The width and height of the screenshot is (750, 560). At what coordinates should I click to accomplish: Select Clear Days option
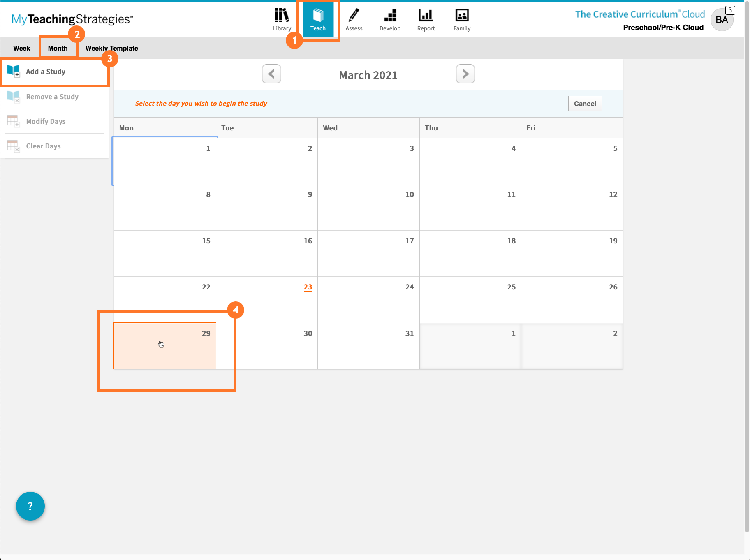tap(43, 146)
